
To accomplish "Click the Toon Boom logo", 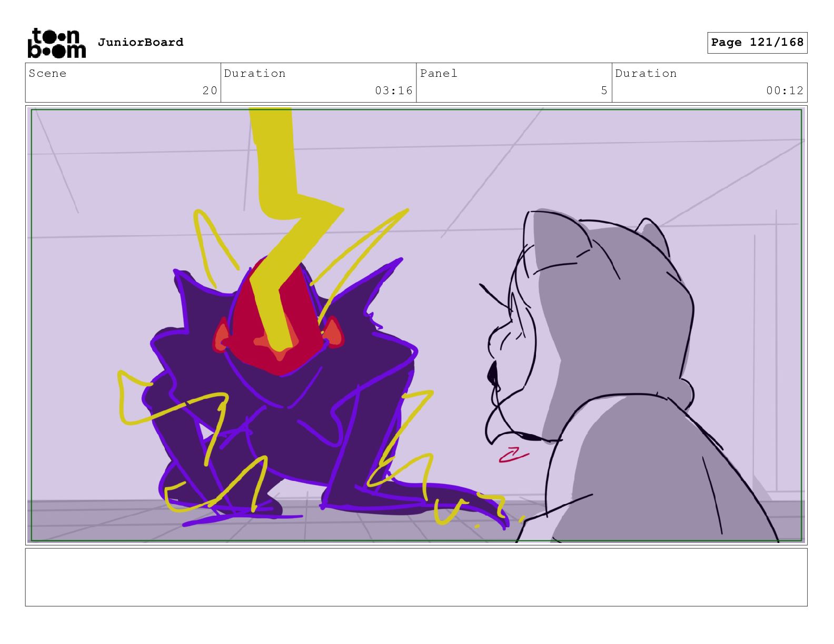I will pyautogui.click(x=56, y=43).
